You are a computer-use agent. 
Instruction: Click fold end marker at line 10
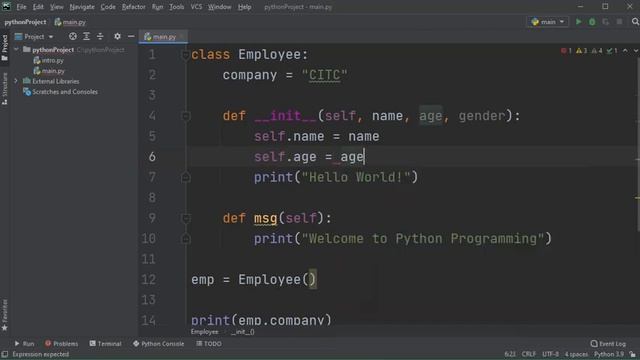[185, 239]
